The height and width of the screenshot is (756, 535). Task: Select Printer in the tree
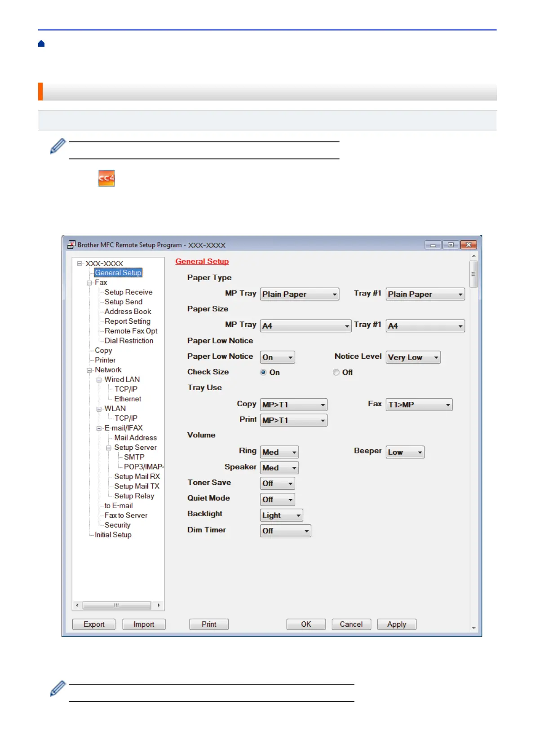pos(105,360)
